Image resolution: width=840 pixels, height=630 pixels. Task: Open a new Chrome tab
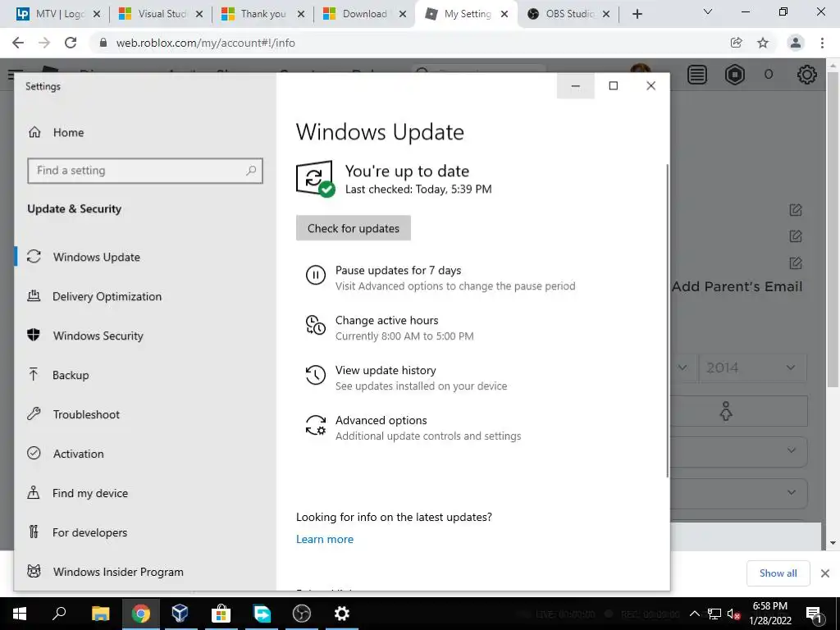point(637,15)
